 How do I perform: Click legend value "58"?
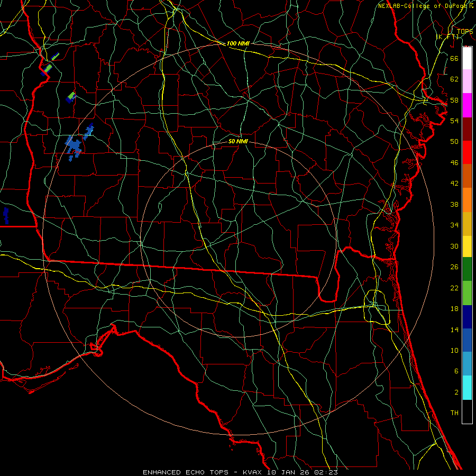pos(454,100)
